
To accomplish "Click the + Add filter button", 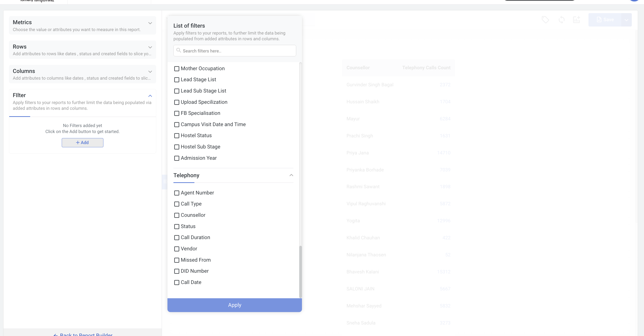I will pyautogui.click(x=82, y=143).
